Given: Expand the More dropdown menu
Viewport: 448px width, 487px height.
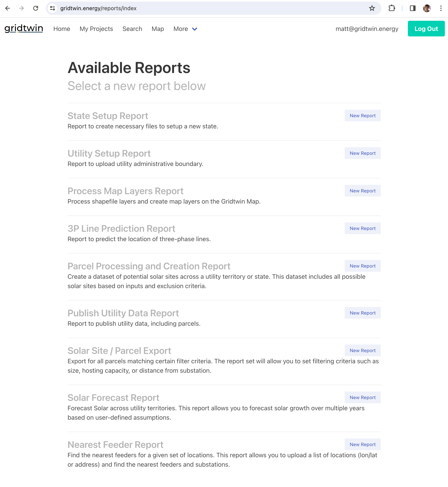Looking at the screenshot, I should coord(185,29).
